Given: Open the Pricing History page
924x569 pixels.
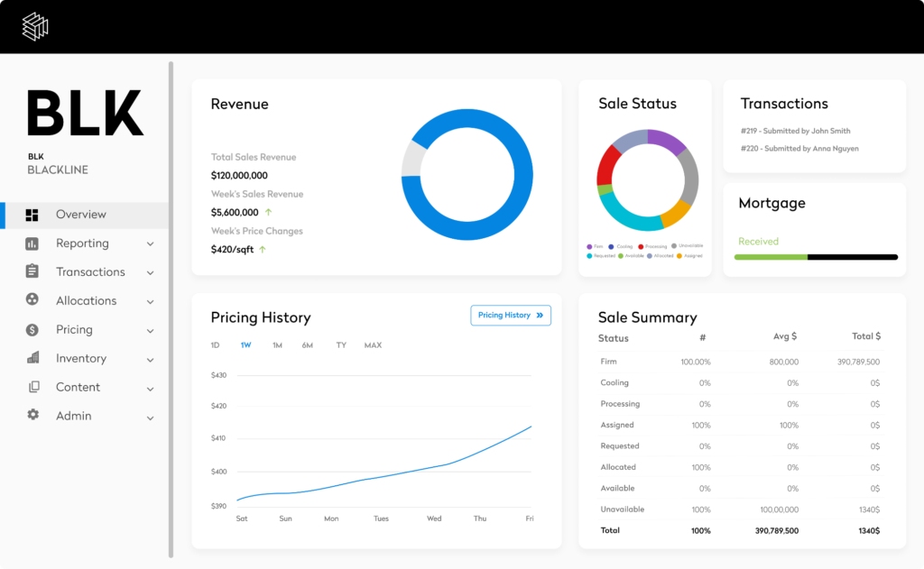Looking at the screenshot, I should coord(511,315).
